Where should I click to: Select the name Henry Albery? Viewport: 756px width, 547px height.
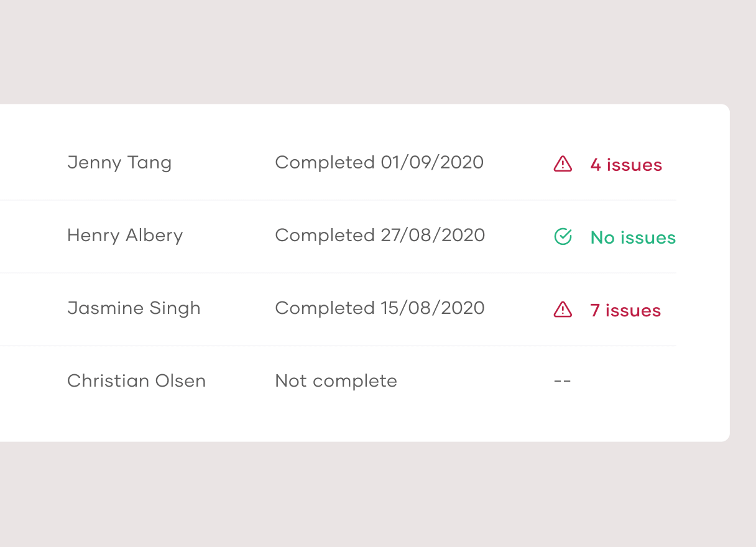(x=125, y=236)
